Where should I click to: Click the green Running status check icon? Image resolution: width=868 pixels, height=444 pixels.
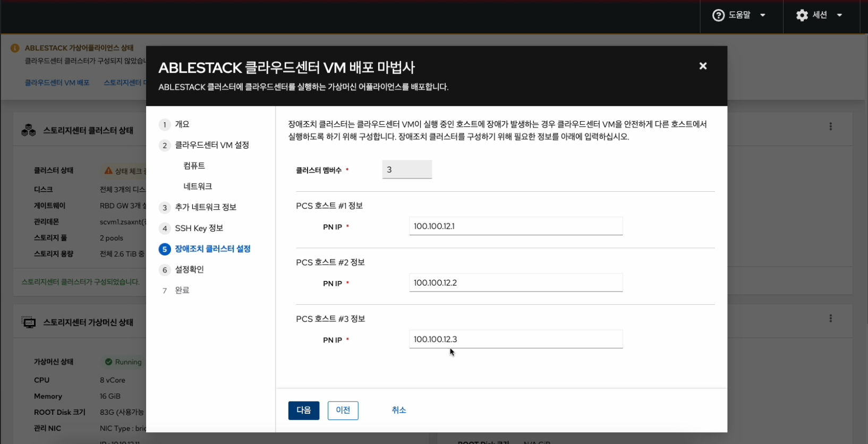tap(108, 362)
